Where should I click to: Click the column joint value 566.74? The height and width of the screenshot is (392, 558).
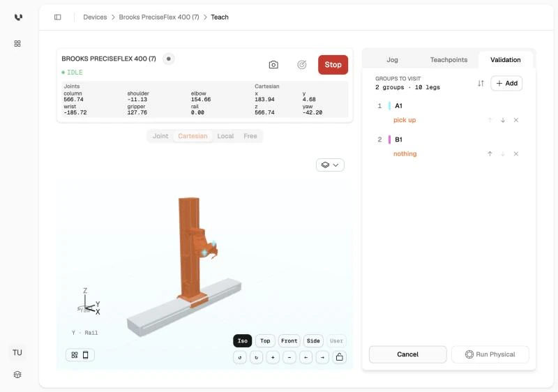pyautogui.click(x=74, y=99)
